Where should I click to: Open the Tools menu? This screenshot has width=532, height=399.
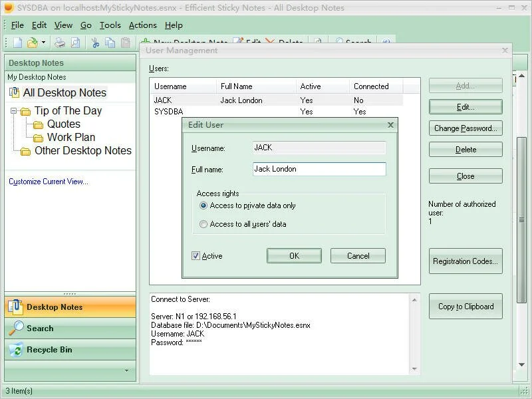[x=110, y=25]
